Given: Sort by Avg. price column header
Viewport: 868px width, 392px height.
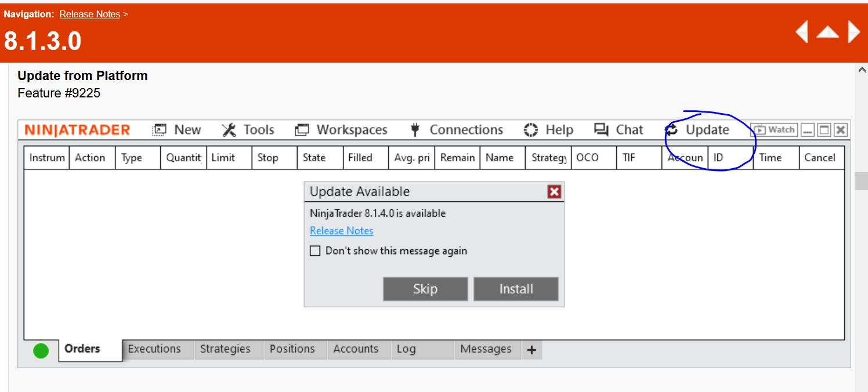Looking at the screenshot, I should 411,158.
